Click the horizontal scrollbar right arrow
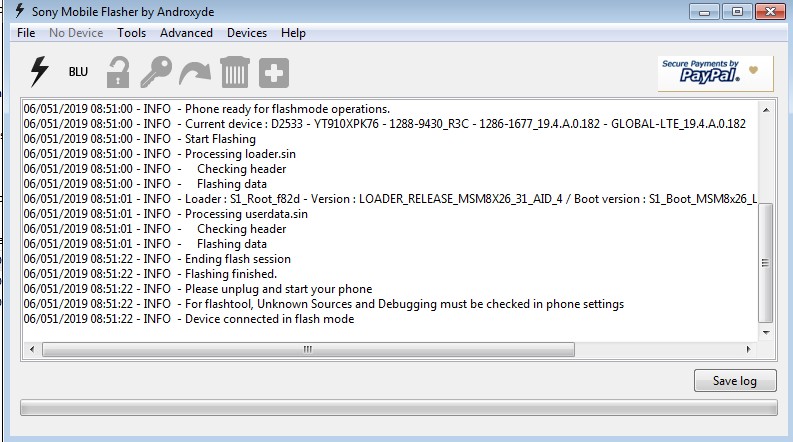 click(x=748, y=349)
